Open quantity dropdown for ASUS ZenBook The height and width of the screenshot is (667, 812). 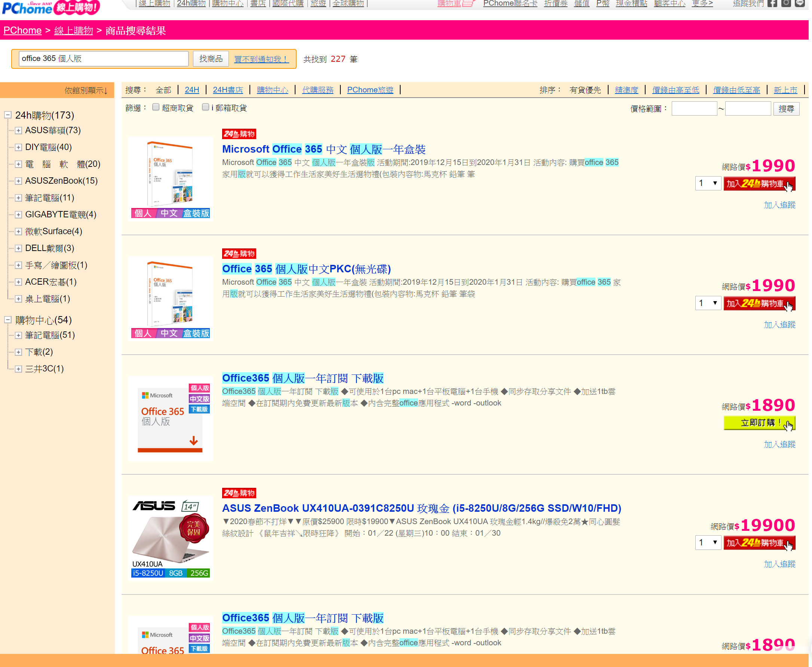coord(708,543)
